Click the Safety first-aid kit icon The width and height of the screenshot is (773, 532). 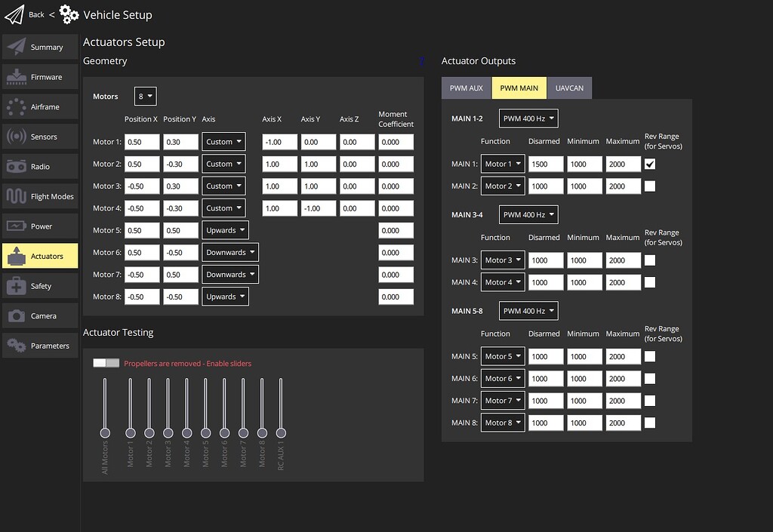pyautogui.click(x=17, y=286)
